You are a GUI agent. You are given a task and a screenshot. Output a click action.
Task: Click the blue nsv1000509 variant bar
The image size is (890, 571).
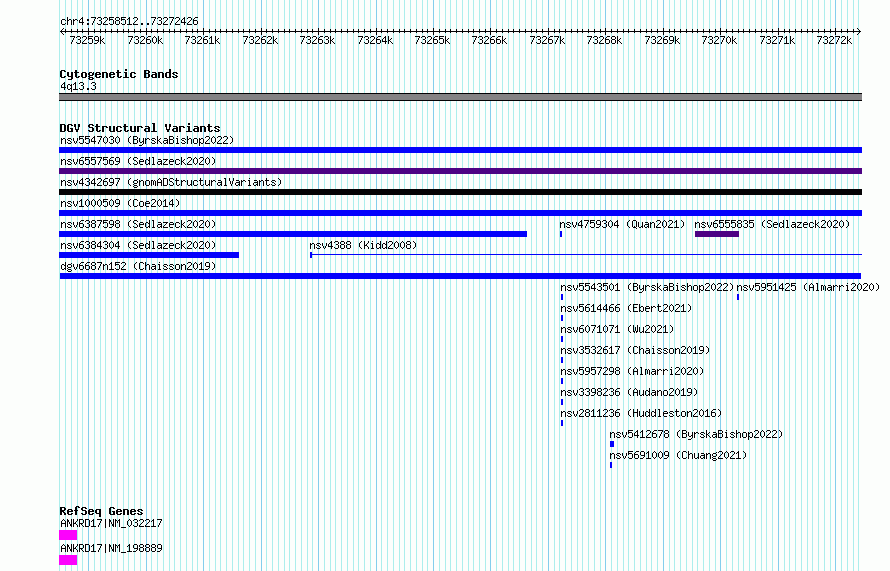460,213
